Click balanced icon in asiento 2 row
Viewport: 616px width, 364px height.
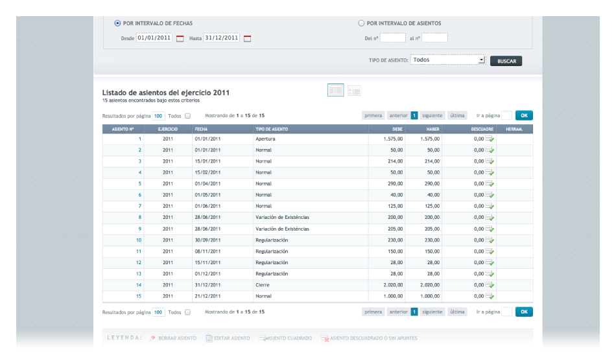[x=490, y=150]
